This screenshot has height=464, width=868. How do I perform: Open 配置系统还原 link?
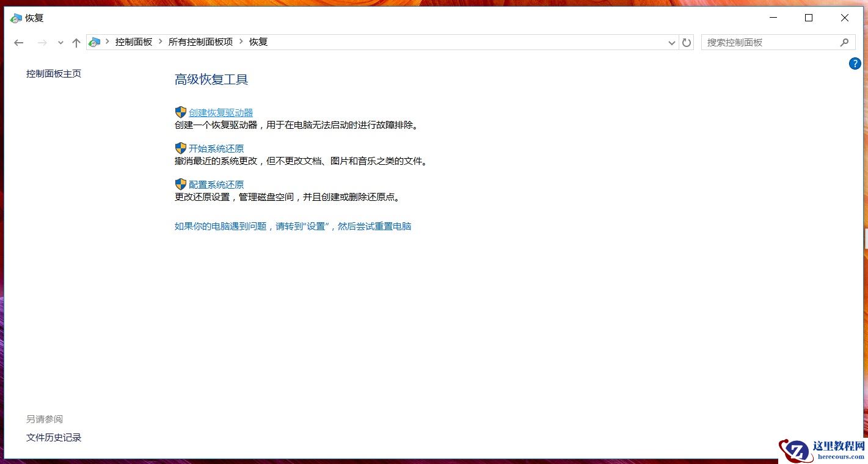point(216,184)
